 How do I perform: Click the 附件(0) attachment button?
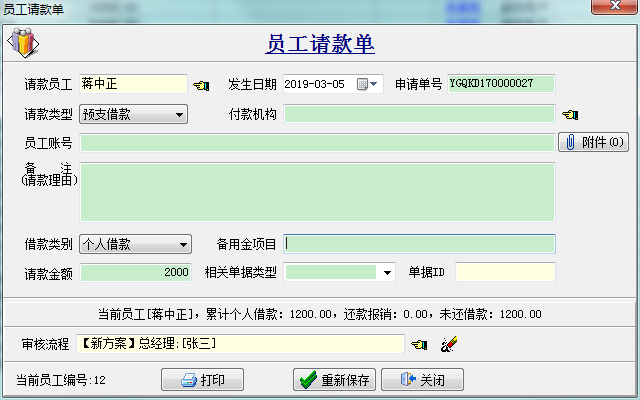coord(593,142)
